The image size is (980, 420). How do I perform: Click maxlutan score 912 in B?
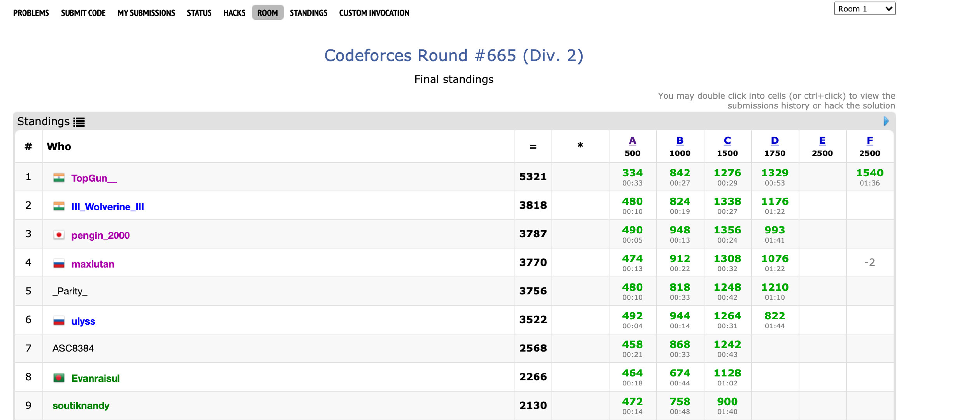point(680,259)
